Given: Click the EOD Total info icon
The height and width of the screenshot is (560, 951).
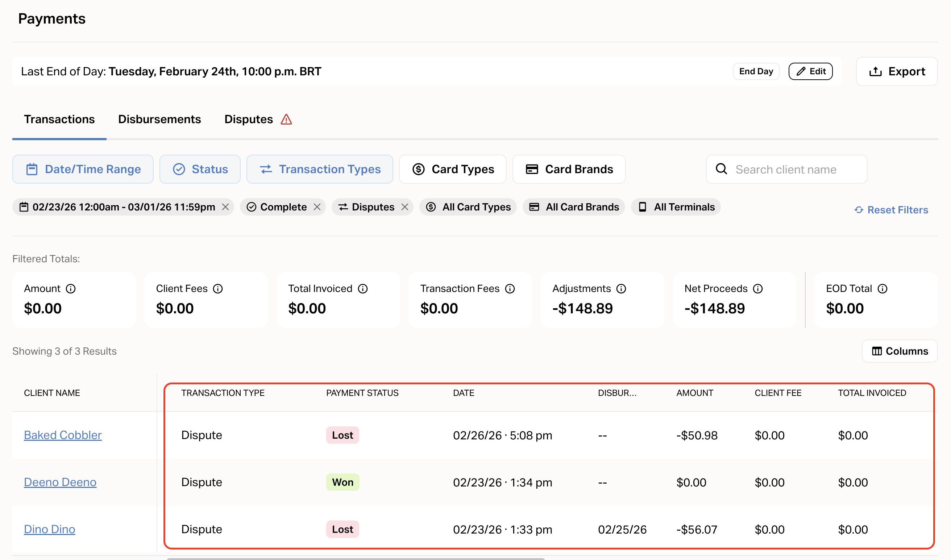Looking at the screenshot, I should pos(882,289).
